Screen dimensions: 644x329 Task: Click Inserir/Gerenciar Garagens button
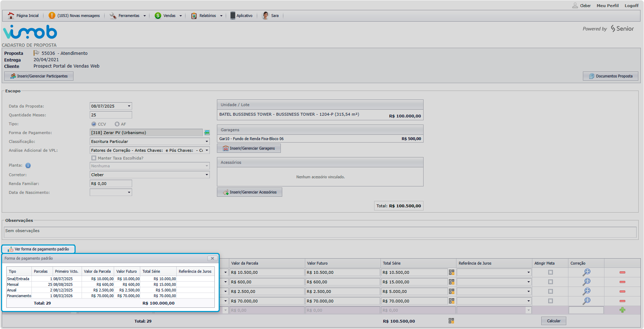[x=249, y=148]
